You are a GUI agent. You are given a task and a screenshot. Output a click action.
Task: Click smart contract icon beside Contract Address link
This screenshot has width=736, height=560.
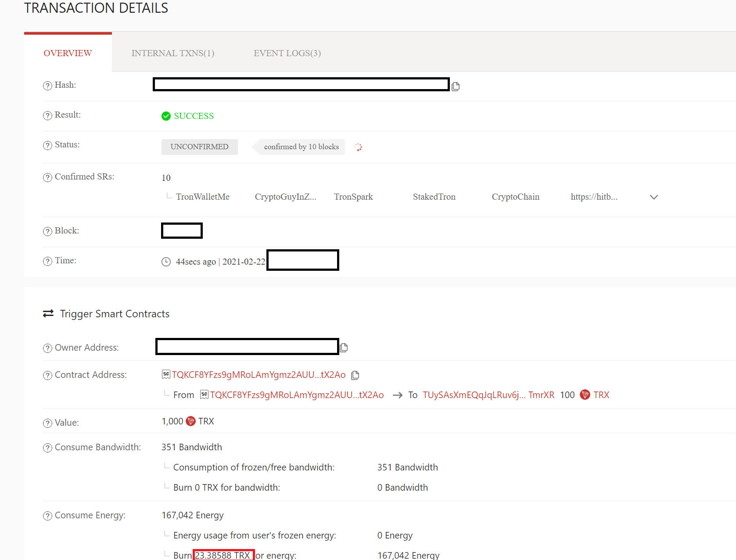pos(166,374)
